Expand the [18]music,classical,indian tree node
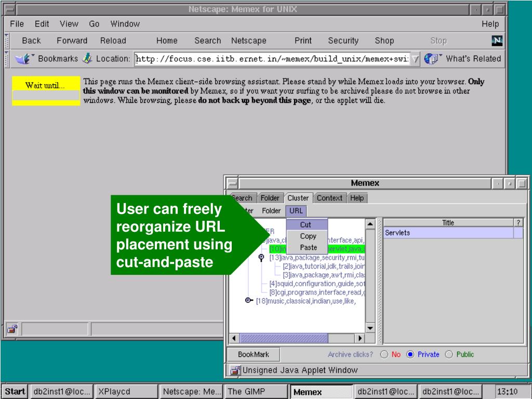The height and width of the screenshot is (399, 532). click(249, 301)
